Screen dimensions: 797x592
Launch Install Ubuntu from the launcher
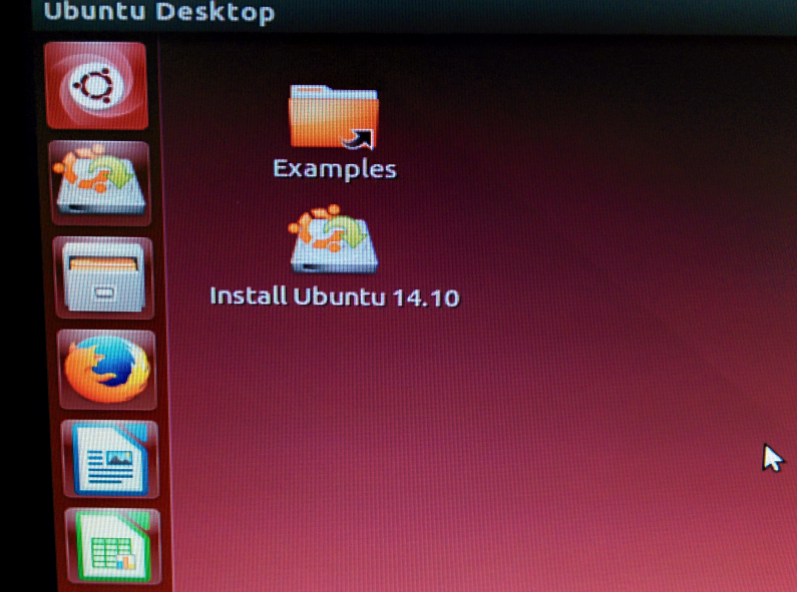pyautogui.click(x=100, y=183)
